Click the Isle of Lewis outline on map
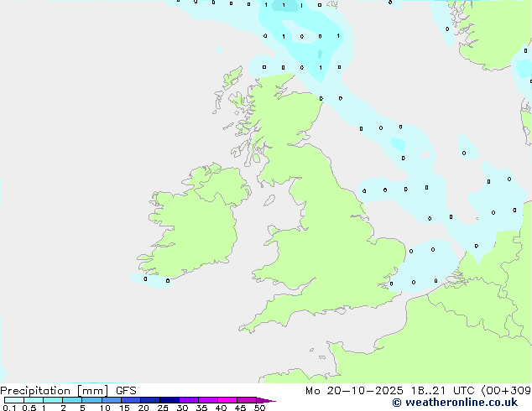 tap(232, 77)
